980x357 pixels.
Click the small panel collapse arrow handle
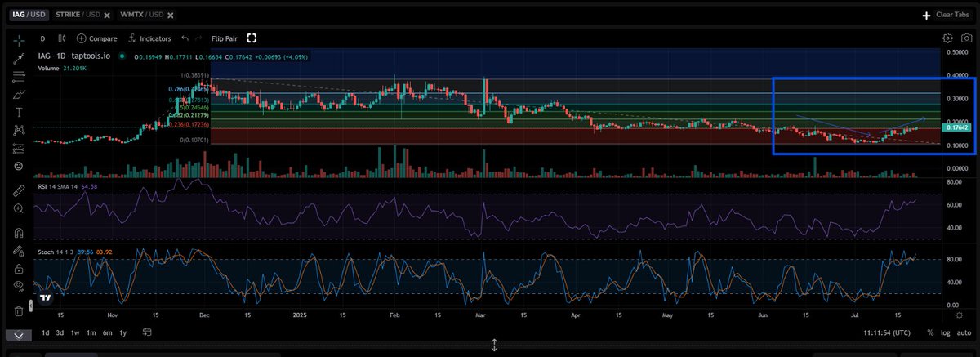point(31,304)
